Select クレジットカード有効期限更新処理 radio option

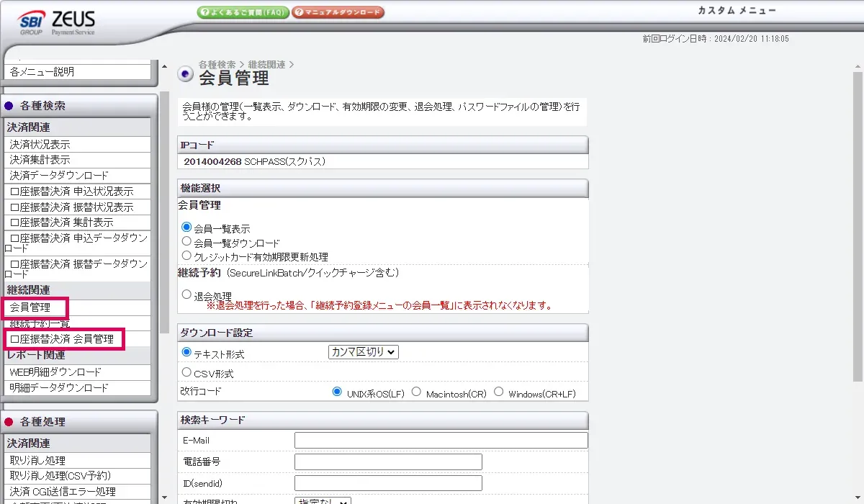187,256
